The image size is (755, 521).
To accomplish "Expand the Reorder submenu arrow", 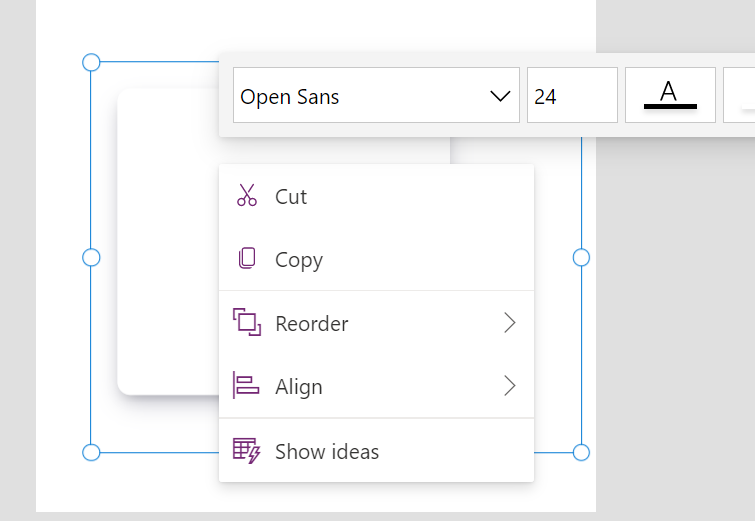I will pyautogui.click(x=510, y=323).
